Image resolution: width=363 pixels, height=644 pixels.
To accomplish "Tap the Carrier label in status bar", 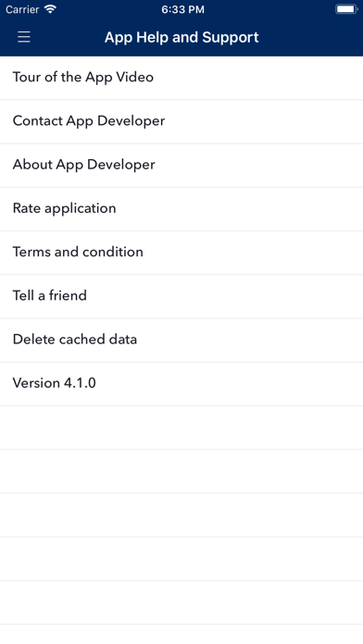I will [22, 9].
